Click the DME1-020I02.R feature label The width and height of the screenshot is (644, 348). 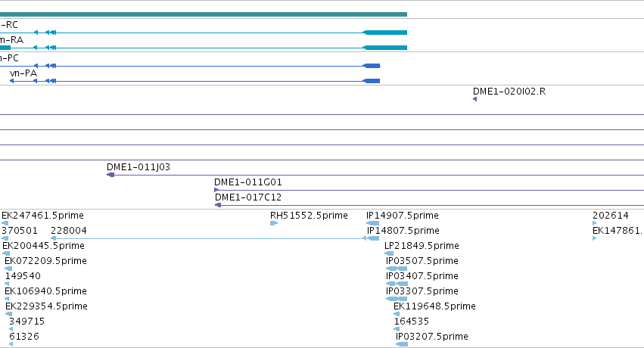pyautogui.click(x=509, y=92)
